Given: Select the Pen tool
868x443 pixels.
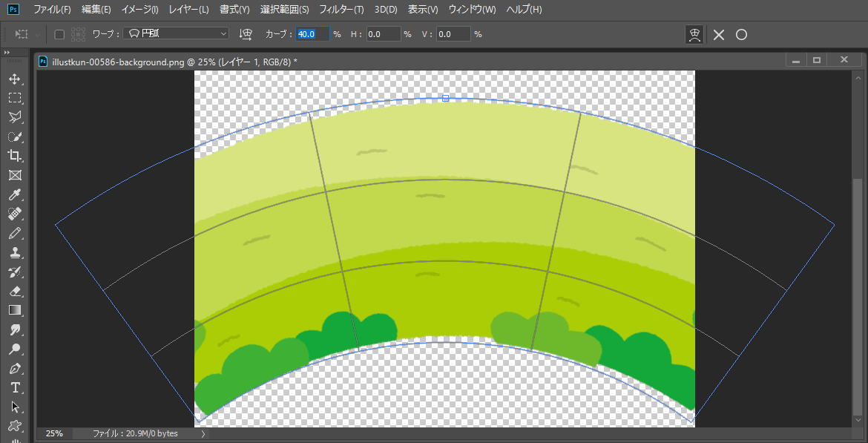Looking at the screenshot, I should coord(15,368).
